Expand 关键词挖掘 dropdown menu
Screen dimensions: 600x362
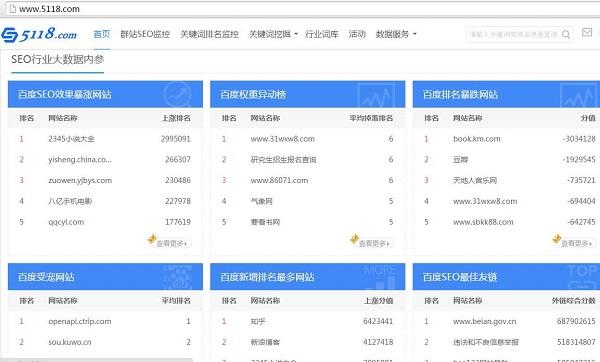(x=273, y=34)
